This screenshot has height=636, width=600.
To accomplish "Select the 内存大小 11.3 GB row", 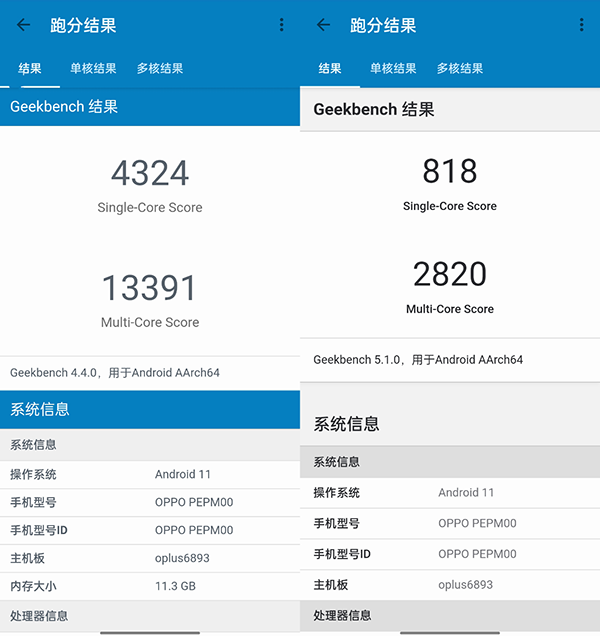I will tap(150, 586).
